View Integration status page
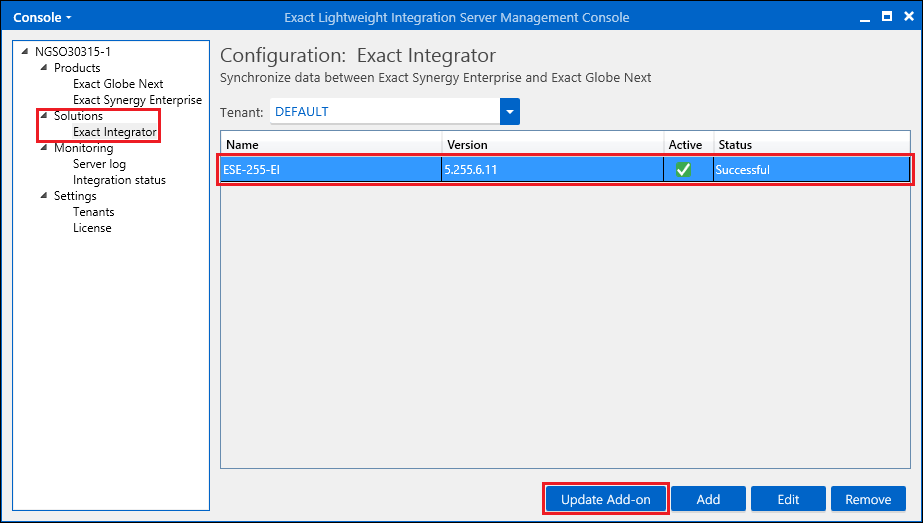The height and width of the screenshot is (523, 923). [119, 180]
